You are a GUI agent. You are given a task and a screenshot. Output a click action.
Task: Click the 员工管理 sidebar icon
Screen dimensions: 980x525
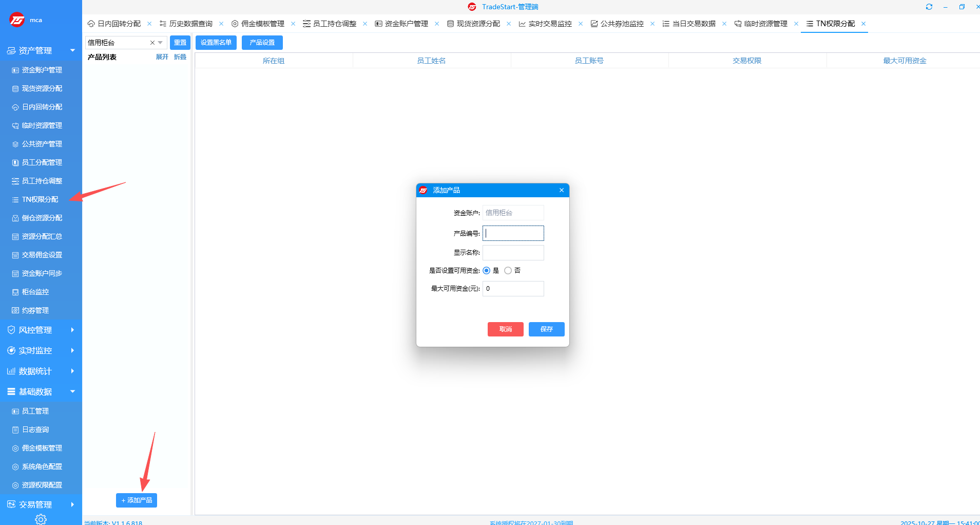(15, 411)
